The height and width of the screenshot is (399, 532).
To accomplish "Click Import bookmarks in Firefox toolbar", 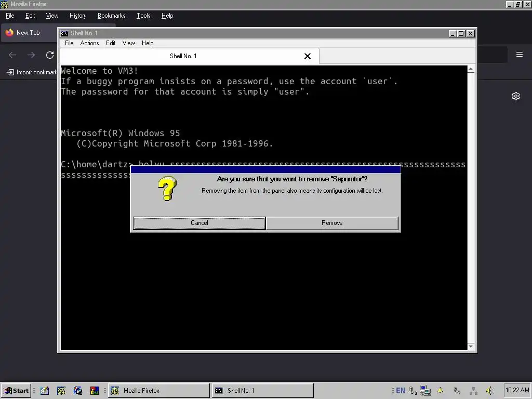I will 32,72.
